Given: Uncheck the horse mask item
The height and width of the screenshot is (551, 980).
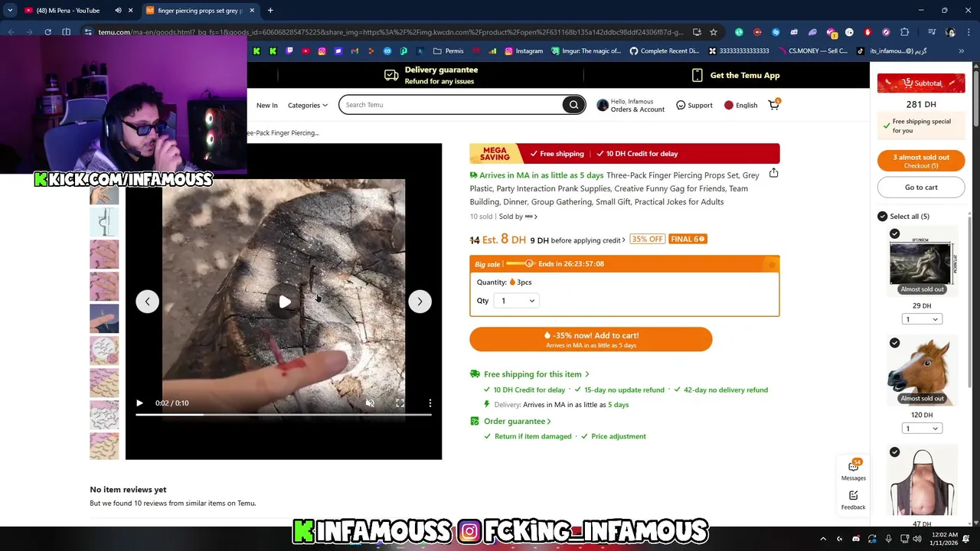Looking at the screenshot, I should tap(895, 343).
